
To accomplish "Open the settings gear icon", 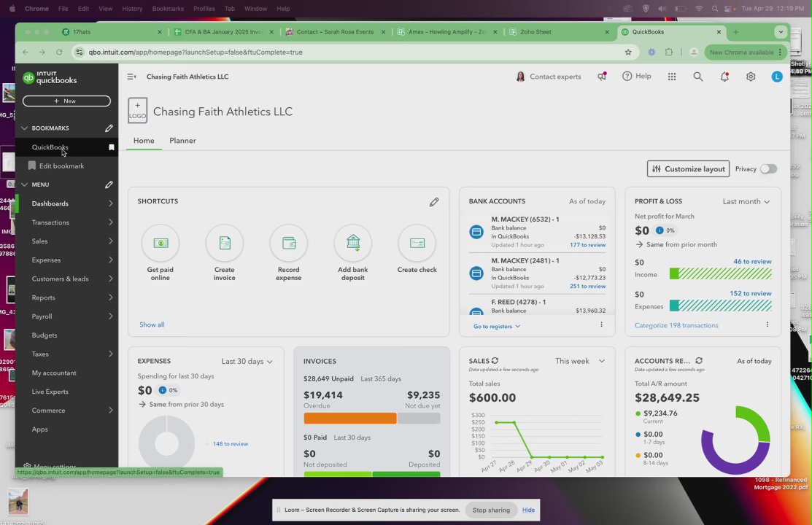I will coord(751,77).
